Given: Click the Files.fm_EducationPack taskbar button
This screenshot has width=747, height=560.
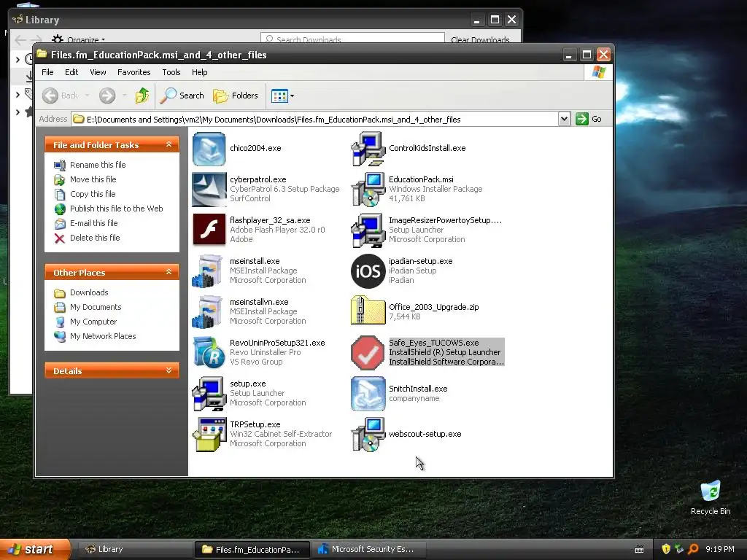Looking at the screenshot, I should [252, 550].
